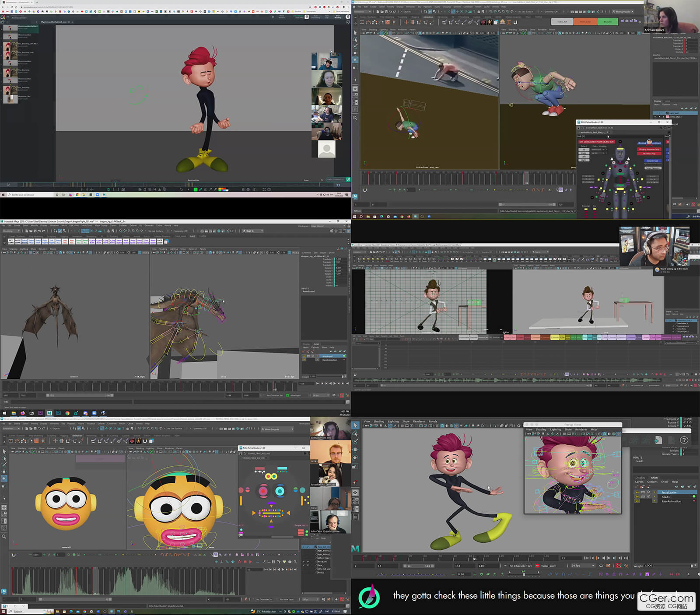This screenshot has width=700, height=615.
Task: Toggle auto keyframe in bottom-right Maya range bar
Action: tap(619, 566)
